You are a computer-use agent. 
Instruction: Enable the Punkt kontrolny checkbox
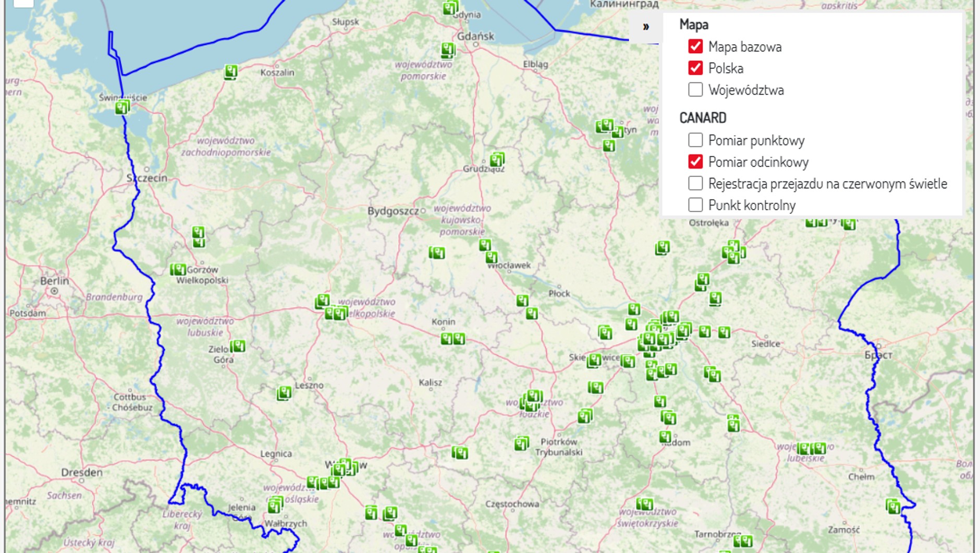[x=695, y=205]
